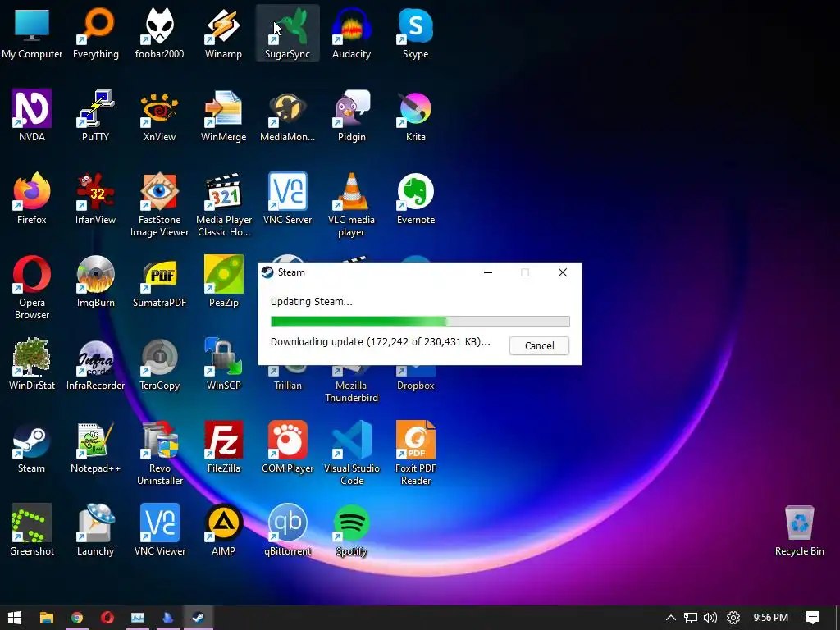Launch Media Player Classic shortcut

coord(223,204)
